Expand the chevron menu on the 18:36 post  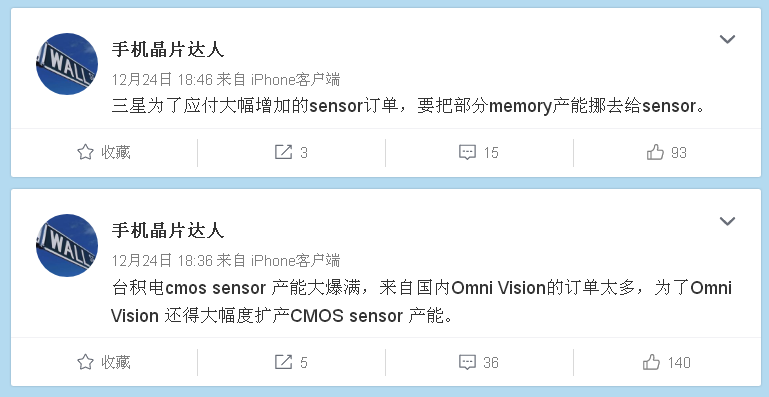pos(727,221)
